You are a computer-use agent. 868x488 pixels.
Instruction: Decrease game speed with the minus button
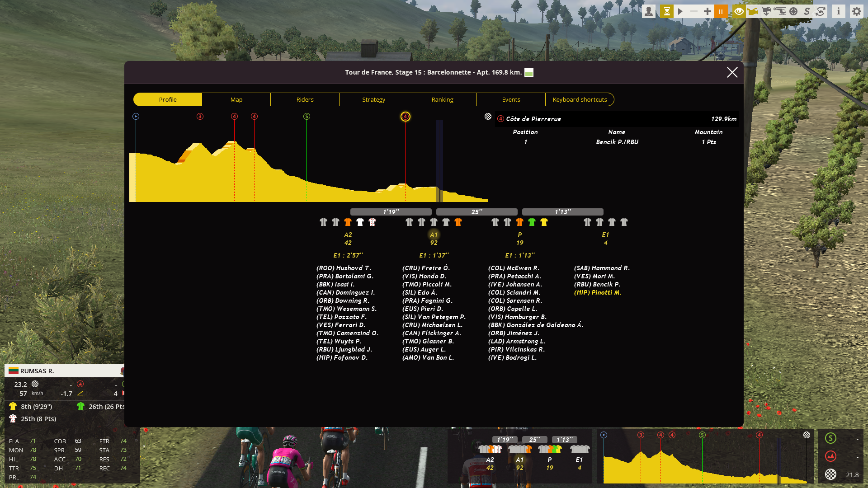[x=693, y=11]
